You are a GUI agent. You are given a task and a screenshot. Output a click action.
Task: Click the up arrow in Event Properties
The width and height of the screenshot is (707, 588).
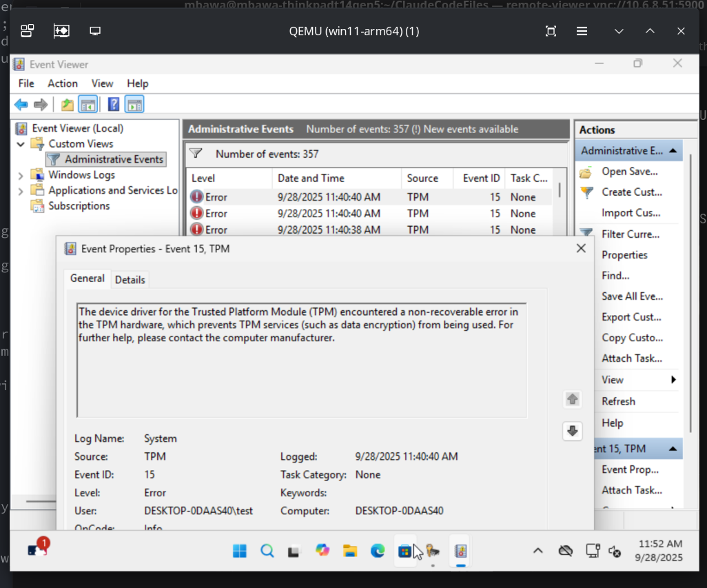tap(572, 399)
